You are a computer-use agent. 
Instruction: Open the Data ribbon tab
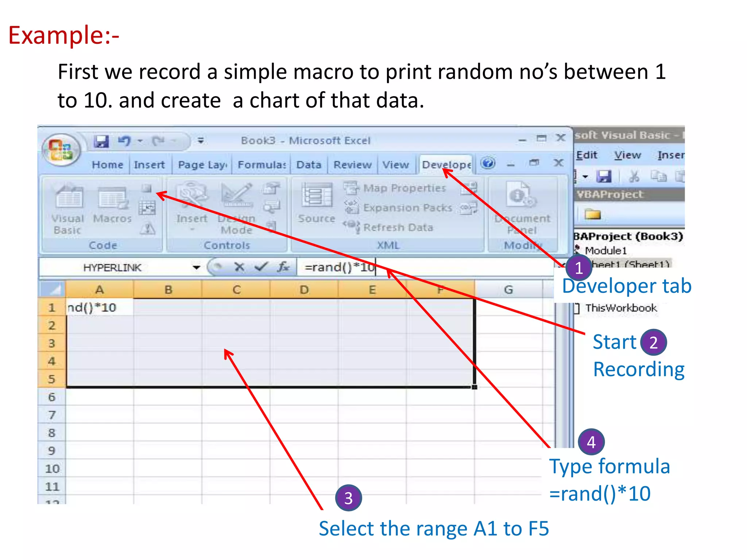point(309,165)
